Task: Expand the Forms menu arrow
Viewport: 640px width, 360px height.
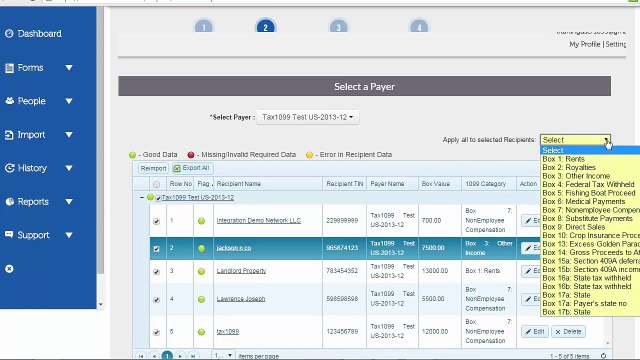Action: [x=69, y=68]
